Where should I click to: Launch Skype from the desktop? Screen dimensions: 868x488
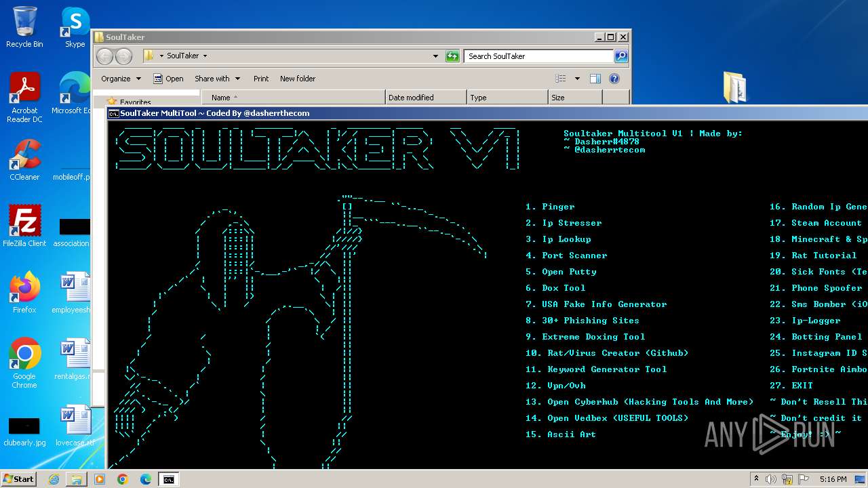75,27
